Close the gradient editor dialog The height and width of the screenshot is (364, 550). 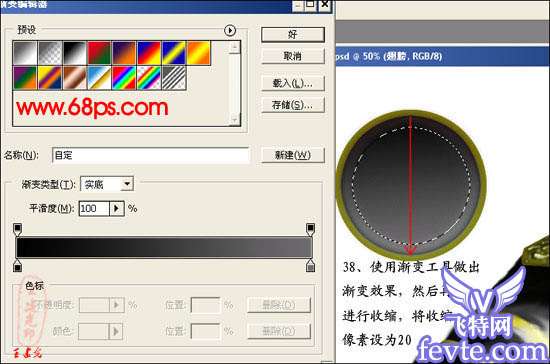coord(325,5)
